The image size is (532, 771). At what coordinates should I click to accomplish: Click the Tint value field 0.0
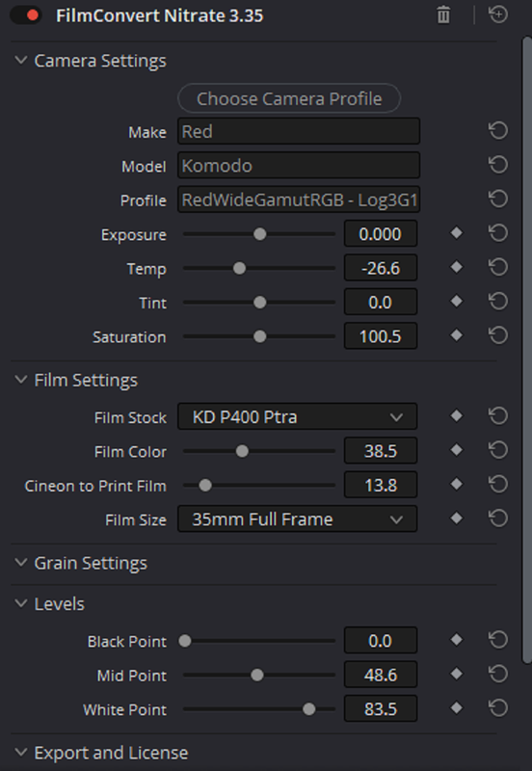point(381,302)
